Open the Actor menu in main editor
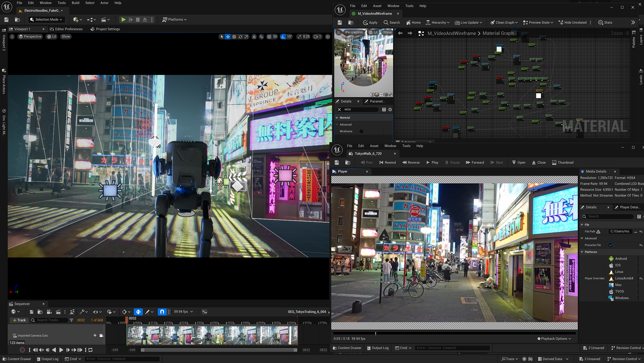This screenshot has height=363, width=644. click(104, 3)
